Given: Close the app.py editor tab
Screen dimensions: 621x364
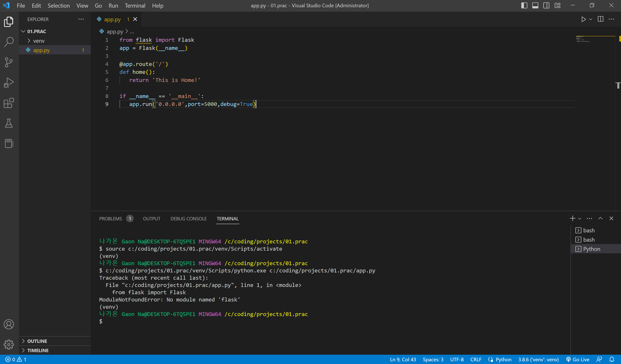Looking at the screenshot, I should 135,19.
